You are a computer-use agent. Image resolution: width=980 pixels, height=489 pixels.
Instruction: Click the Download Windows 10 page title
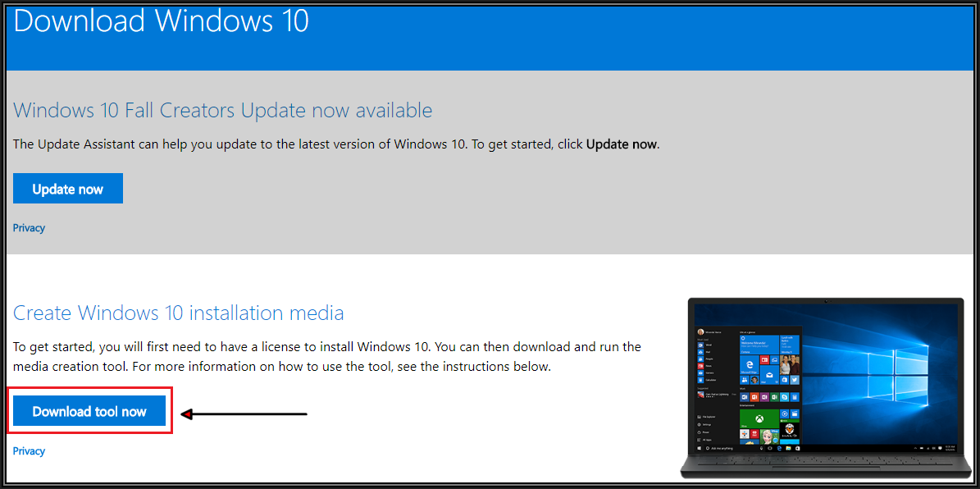[x=162, y=21]
